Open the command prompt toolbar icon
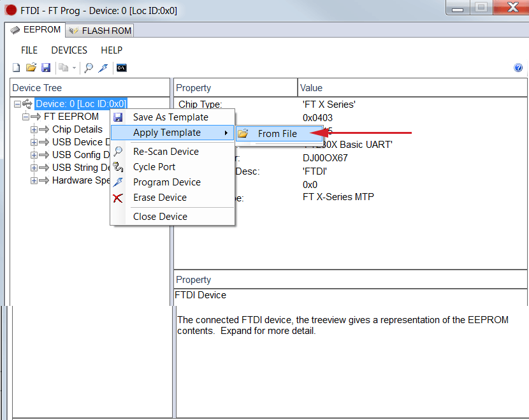This screenshot has width=529, height=420. [x=122, y=68]
